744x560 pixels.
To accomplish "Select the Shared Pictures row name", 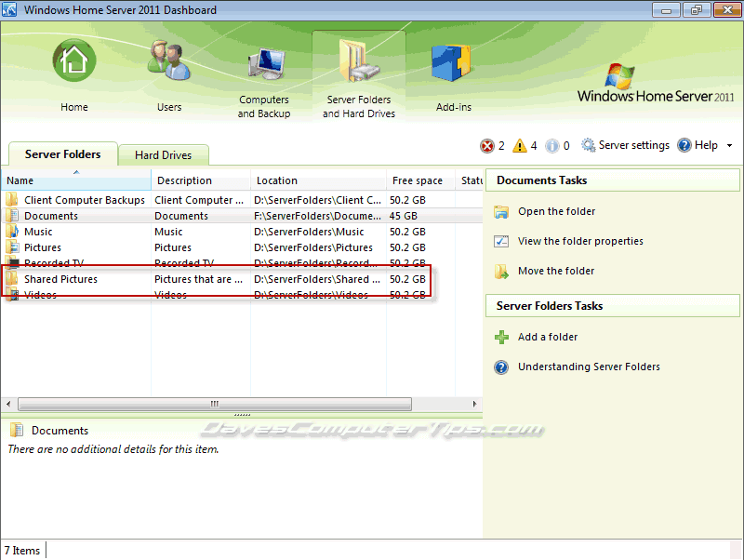I will [x=60, y=279].
